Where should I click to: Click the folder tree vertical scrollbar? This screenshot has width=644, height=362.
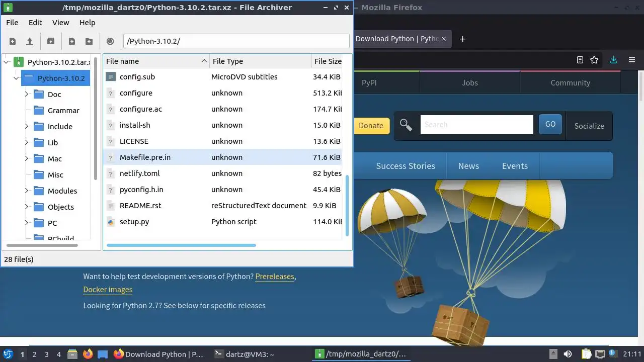coord(96,118)
